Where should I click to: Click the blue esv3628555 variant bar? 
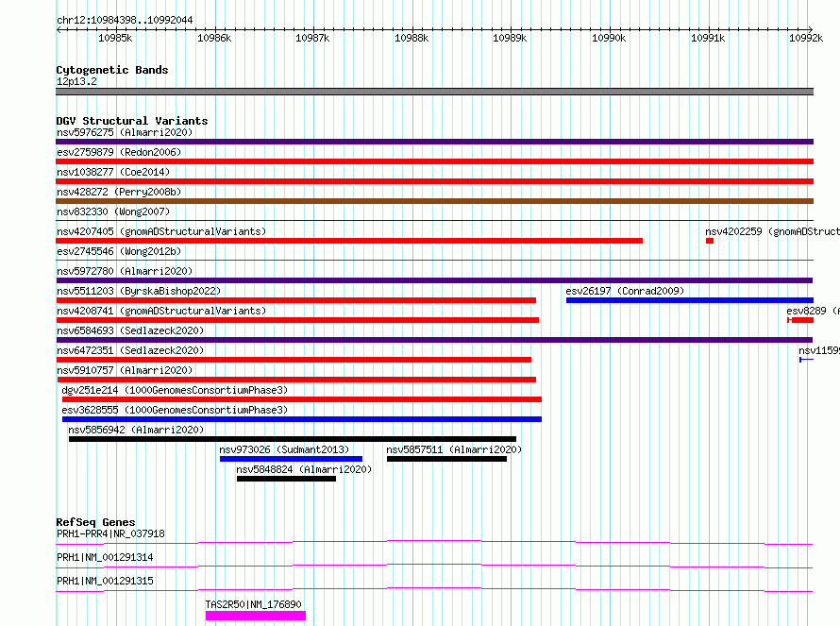tap(302, 419)
